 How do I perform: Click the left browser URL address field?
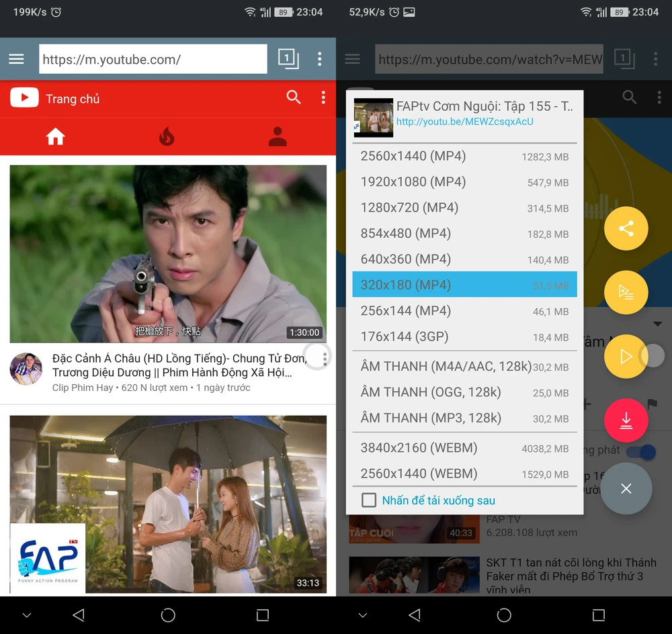pyautogui.click(x=153, y=59)
